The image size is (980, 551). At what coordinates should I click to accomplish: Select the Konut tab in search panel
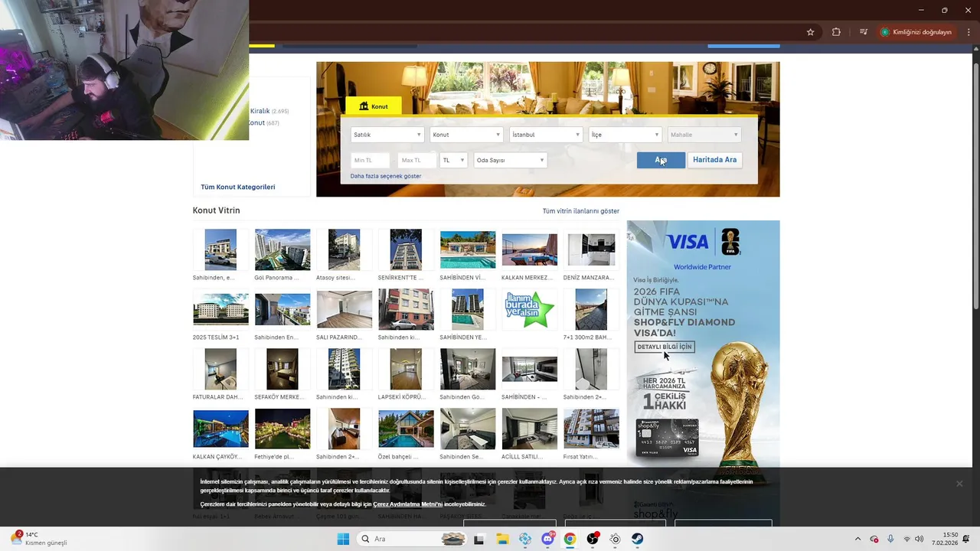pos(374,106)
